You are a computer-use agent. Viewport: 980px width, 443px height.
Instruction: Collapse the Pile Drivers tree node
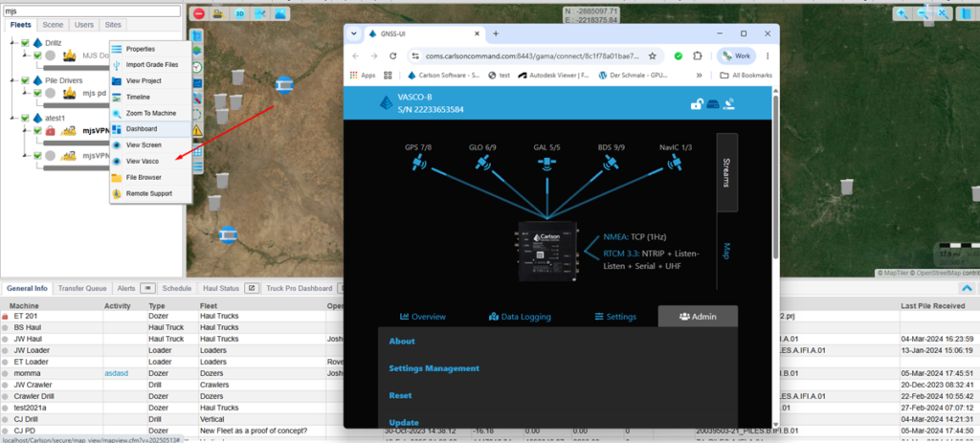13,80
